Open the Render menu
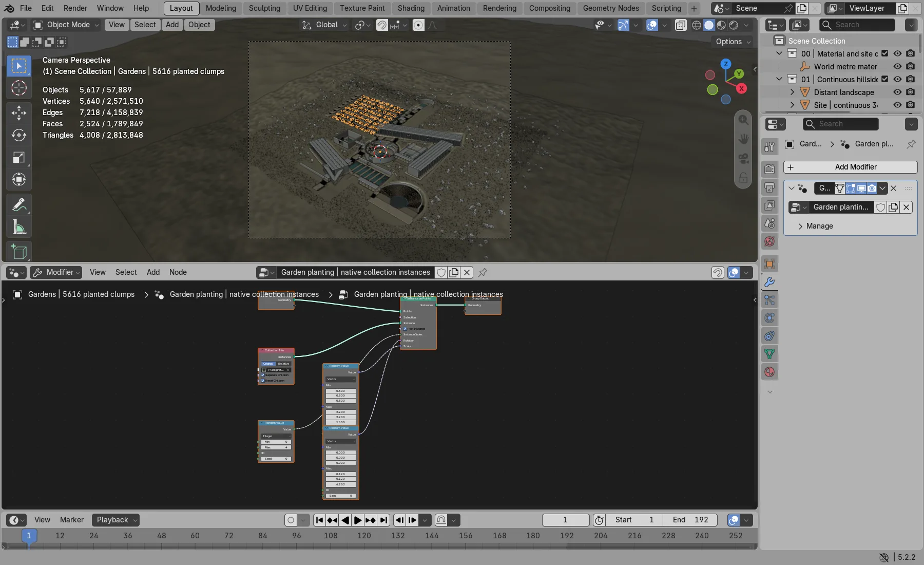924x565 pixels. (x=75, y=8)
